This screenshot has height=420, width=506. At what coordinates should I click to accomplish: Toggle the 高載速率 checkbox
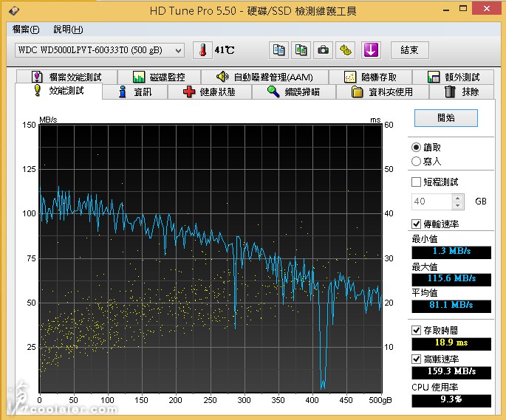pyautogui.click(x=417, y=359)
